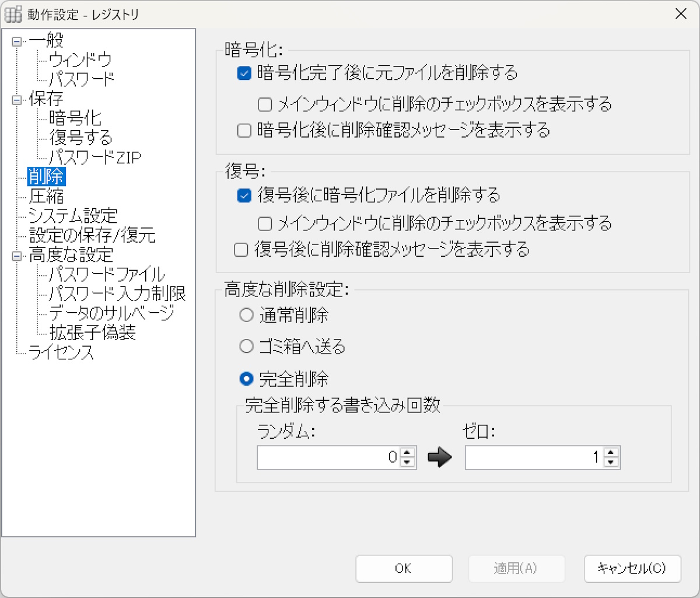The height and width of the screenshot is (598, 700).
Task: Enable 暗号化後に削除確認メッセージを表示する
Action: [244, 131]
